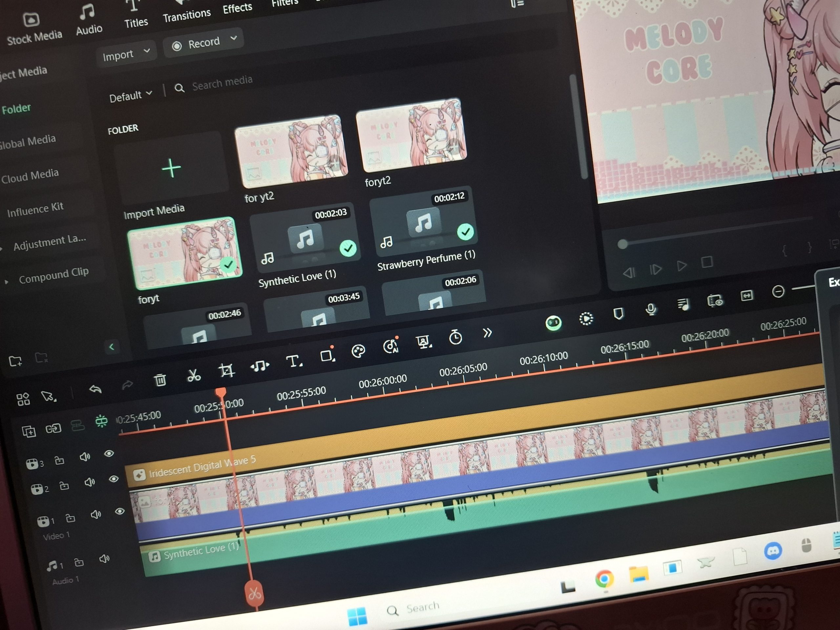Screen dimensions: 840x630
Task: Switch to the Effects tab
Action: [x=237, y=7]
